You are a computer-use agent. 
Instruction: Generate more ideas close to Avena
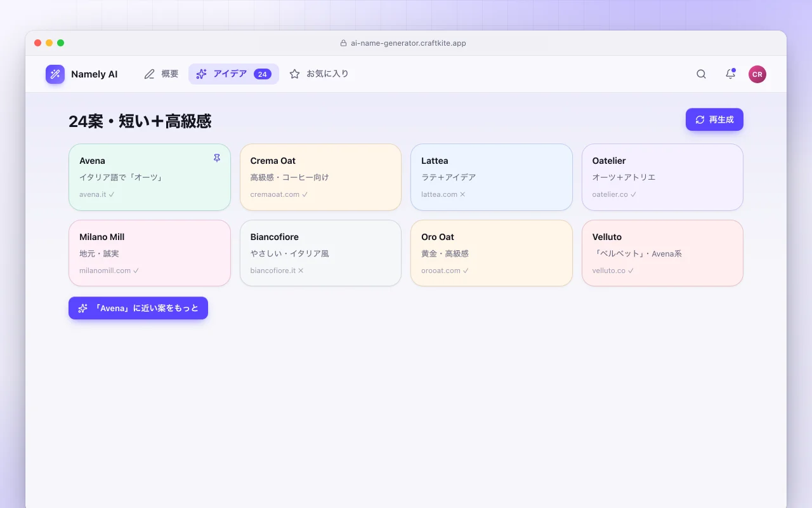point(138,308)
